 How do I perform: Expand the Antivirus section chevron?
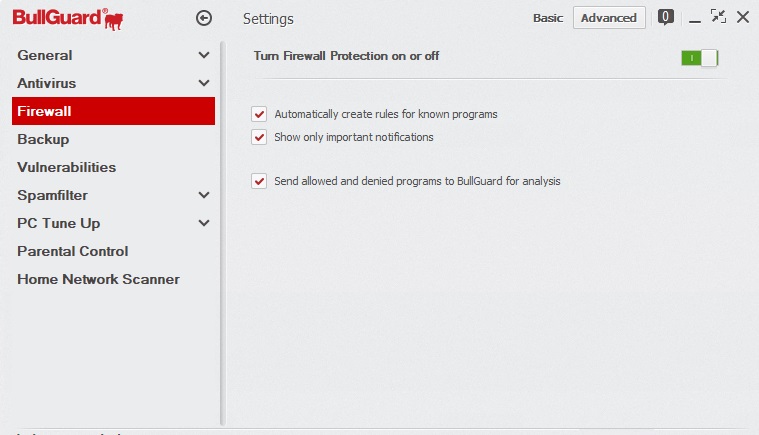click(204, 83)
